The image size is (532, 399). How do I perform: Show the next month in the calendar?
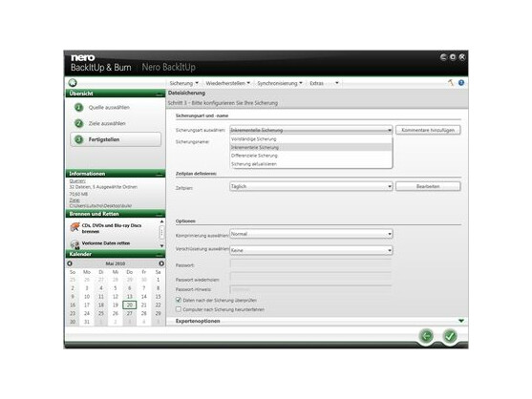pyautogui.click(x=161, y=263)
